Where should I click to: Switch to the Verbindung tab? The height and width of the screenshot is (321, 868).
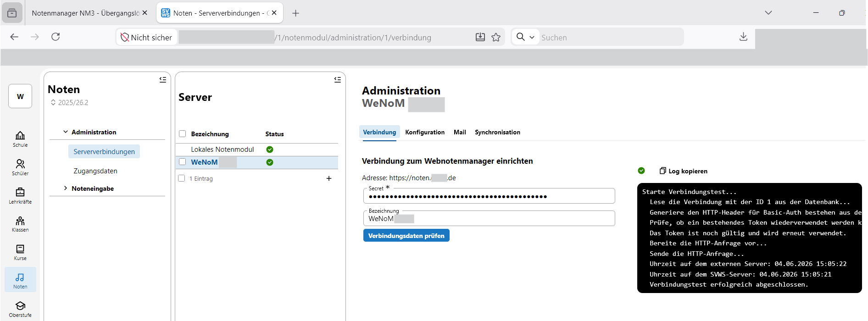[379, 132]
